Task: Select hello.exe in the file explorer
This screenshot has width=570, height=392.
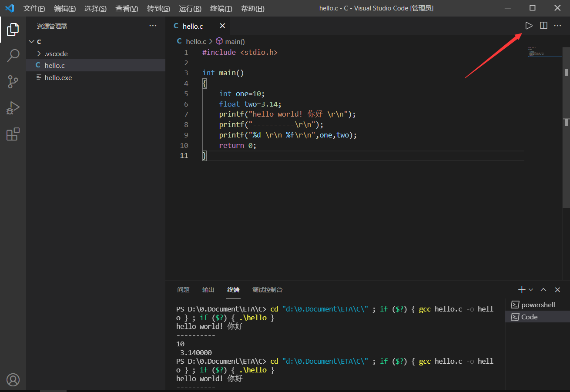Action: tap(96, 77)
